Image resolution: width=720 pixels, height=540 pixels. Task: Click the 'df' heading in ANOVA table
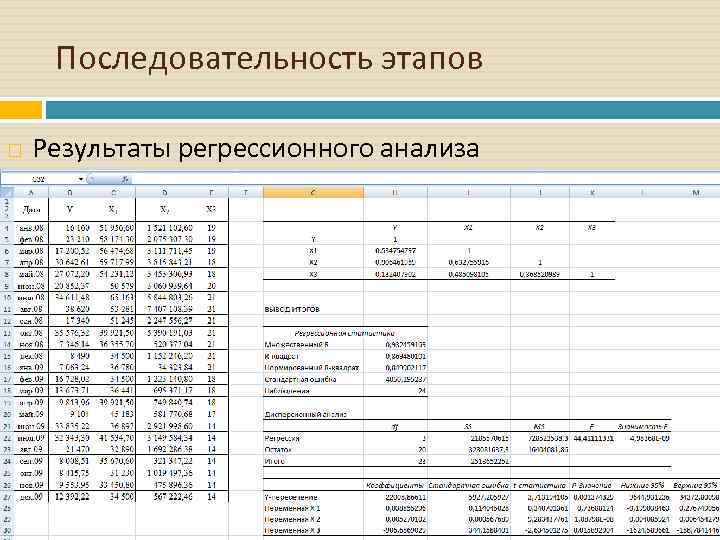click(x=395, y=427)
